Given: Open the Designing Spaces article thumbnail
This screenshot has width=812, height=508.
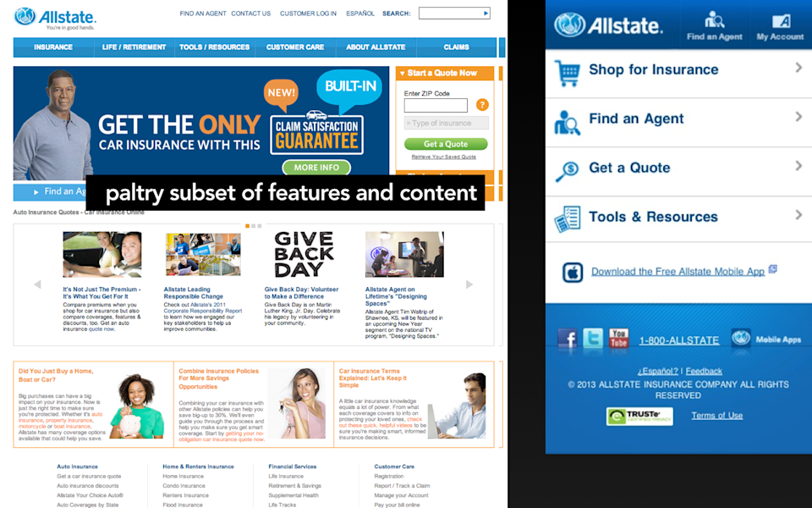Looking at the screenshot, I should tap(404, 255).
